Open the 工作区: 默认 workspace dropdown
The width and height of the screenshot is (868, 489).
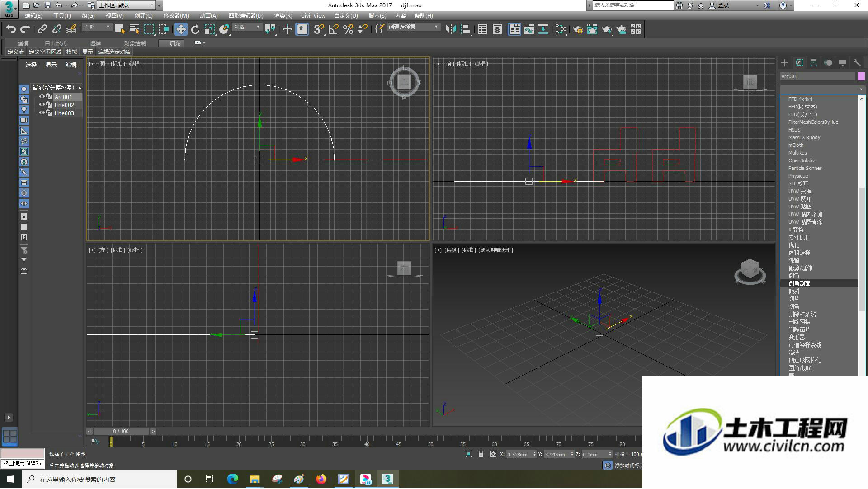pyautogui.click(x=127, y=5)
